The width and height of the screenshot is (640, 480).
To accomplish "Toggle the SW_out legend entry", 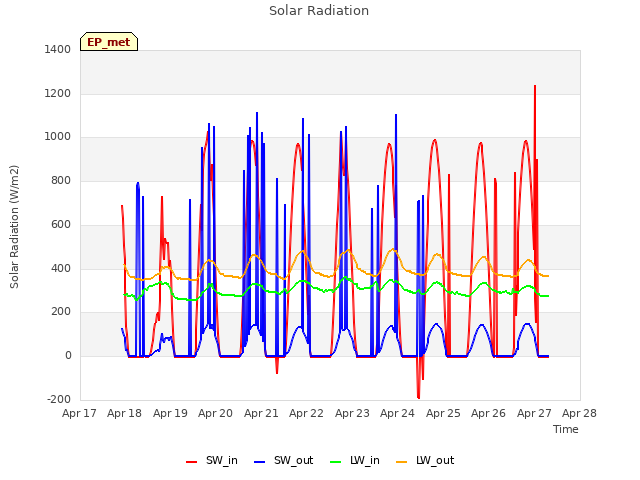I will [x=283, y=460].
